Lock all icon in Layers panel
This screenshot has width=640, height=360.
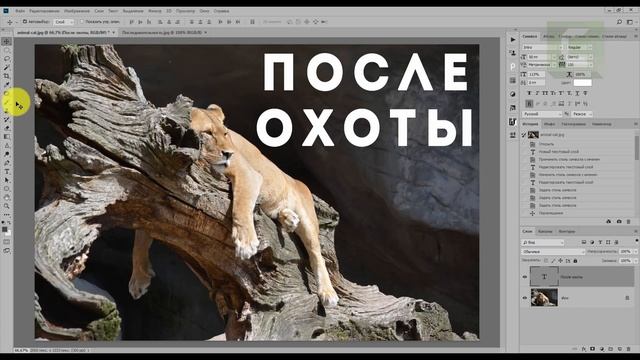(576, 261)
